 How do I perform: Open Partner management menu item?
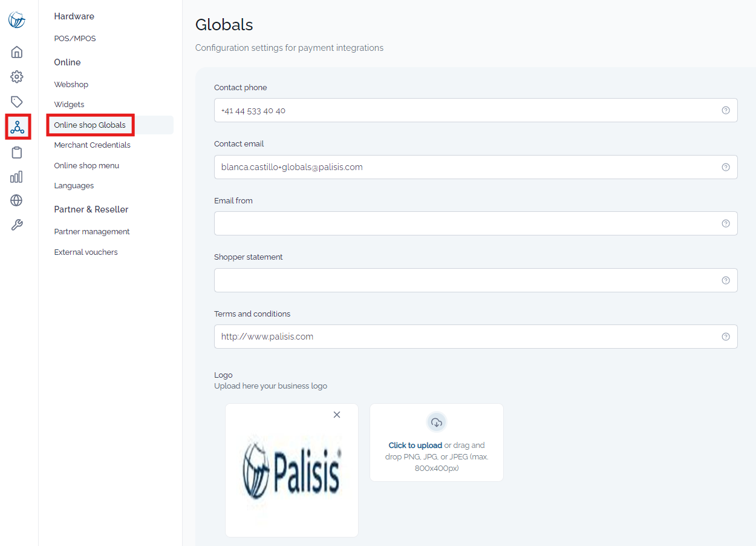click(92, 232)
